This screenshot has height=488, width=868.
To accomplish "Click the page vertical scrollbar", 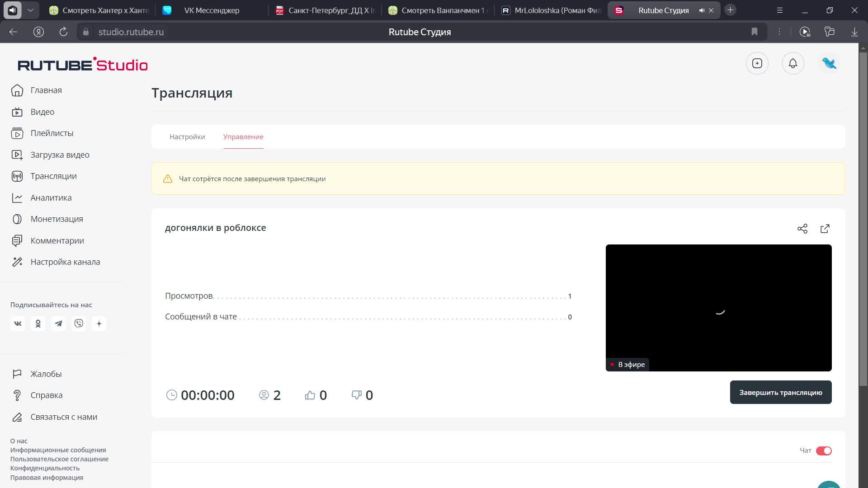I will click(x=863, y=217).
